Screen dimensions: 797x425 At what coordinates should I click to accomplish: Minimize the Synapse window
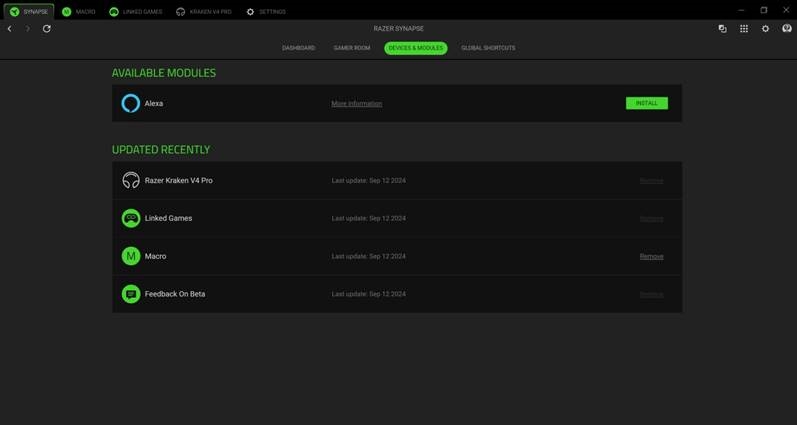(x=741, y=10)
